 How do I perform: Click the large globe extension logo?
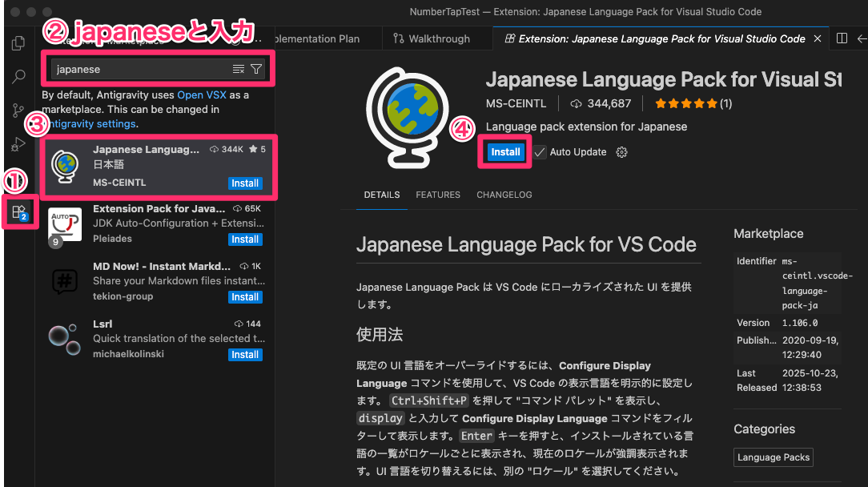[408, 118]
